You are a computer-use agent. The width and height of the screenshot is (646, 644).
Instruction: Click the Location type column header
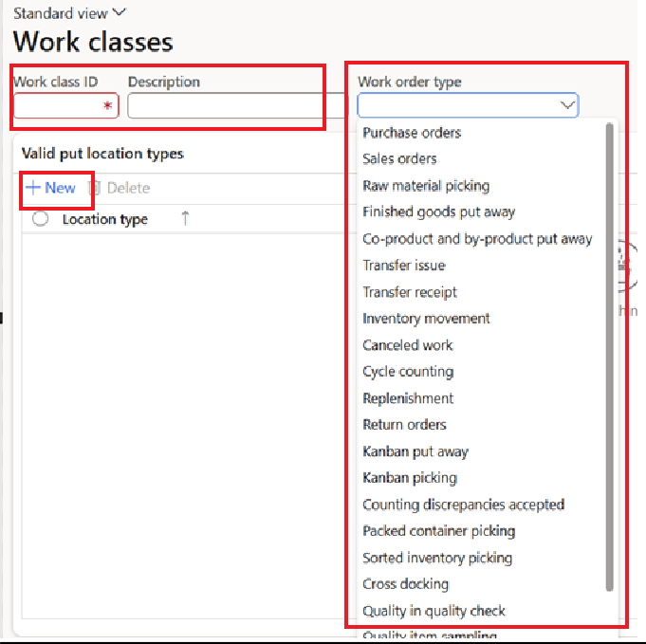(104, 219)
